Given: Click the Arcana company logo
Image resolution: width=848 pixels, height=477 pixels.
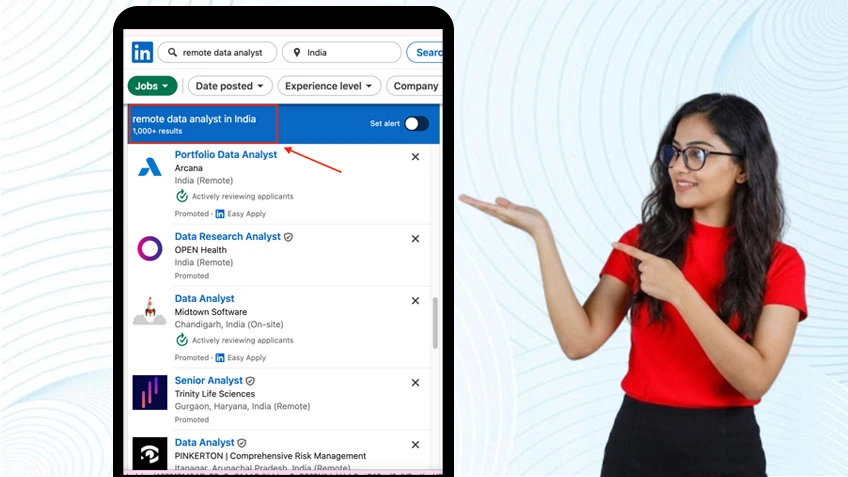Looking at the screenshot, I should (x=150, y=167).
